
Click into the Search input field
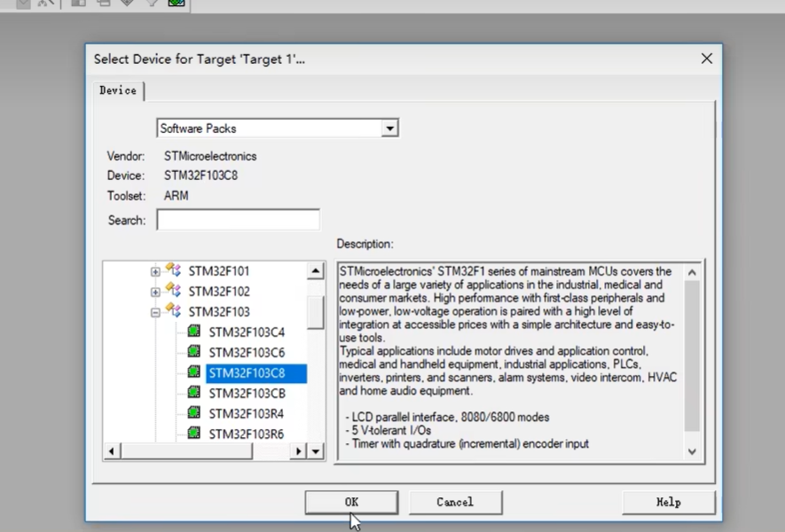[239, 220]
